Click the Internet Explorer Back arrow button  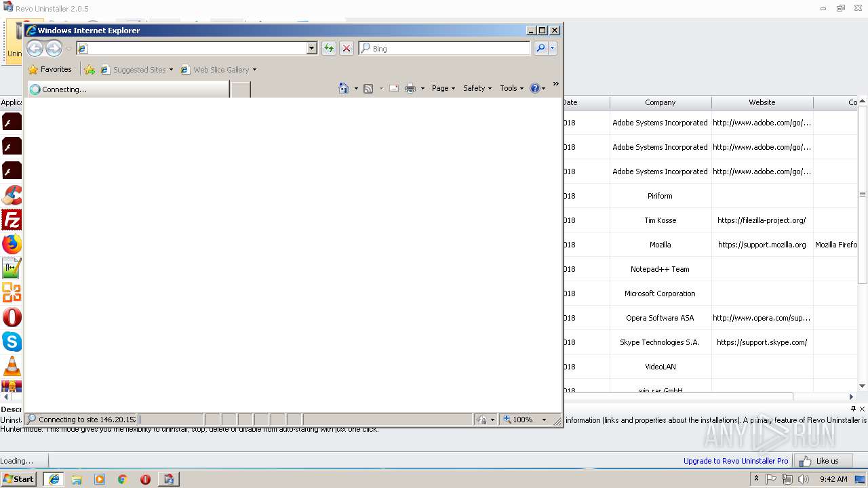tap(35, 48)
